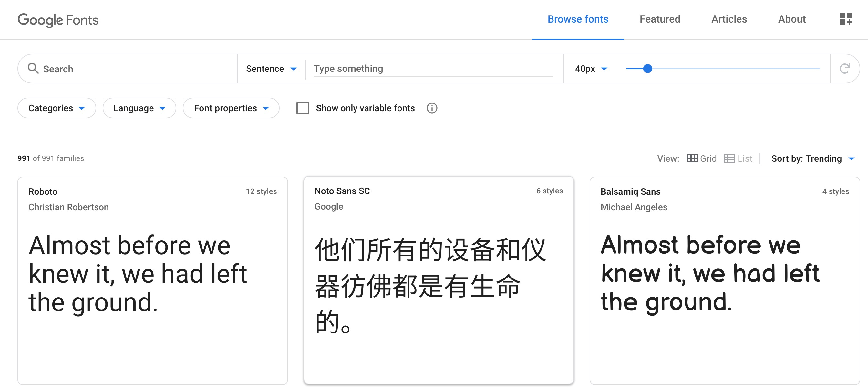Click the Type something preview field
Viewport: 868px width, 392px height.
tap(433, 69)
